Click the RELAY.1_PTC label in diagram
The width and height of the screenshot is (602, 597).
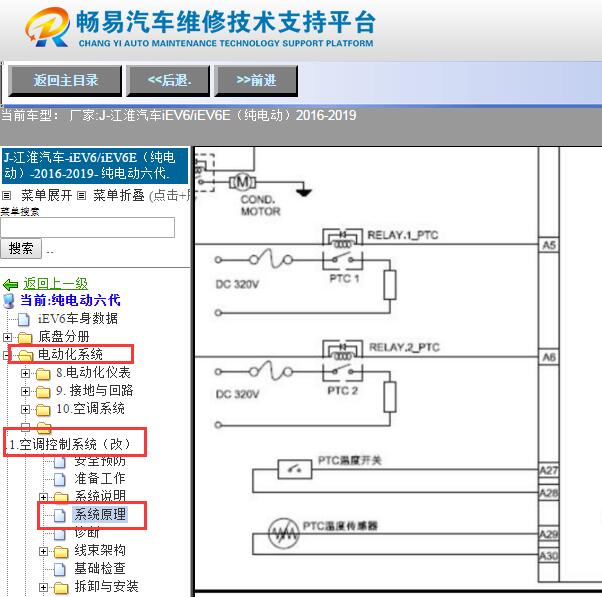[x=403, y=235]
